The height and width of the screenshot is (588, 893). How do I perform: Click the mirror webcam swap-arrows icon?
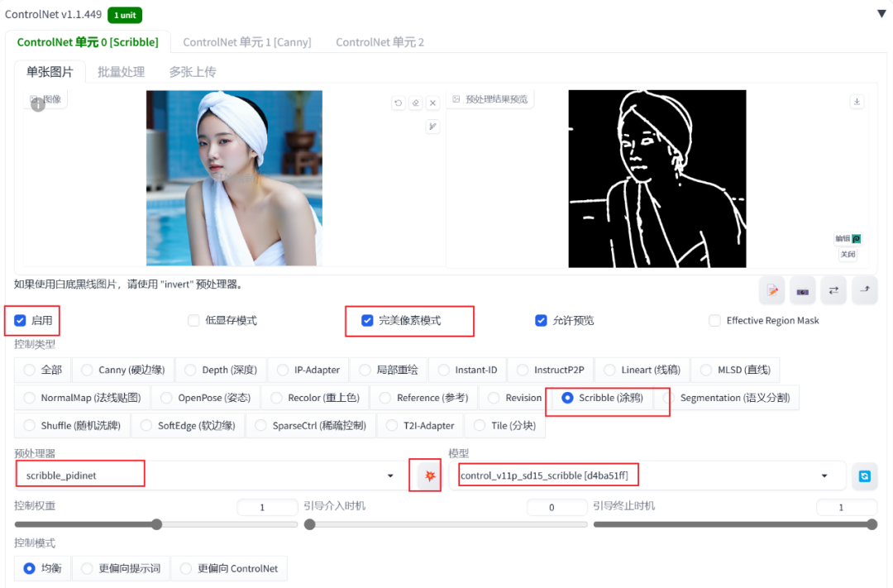(833, 290)
